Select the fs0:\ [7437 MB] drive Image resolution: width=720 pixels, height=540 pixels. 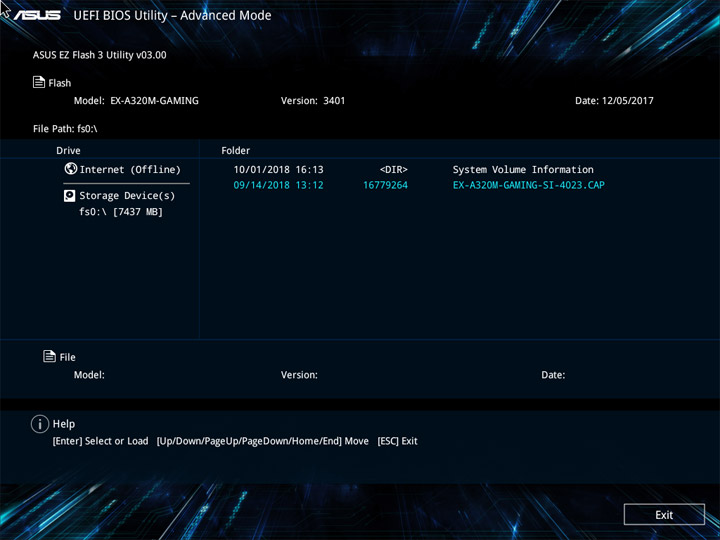(121, 212)
